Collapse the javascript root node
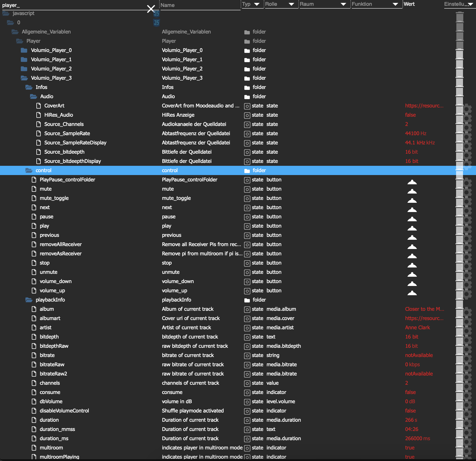476x461 pixels. tap(6, 13)
